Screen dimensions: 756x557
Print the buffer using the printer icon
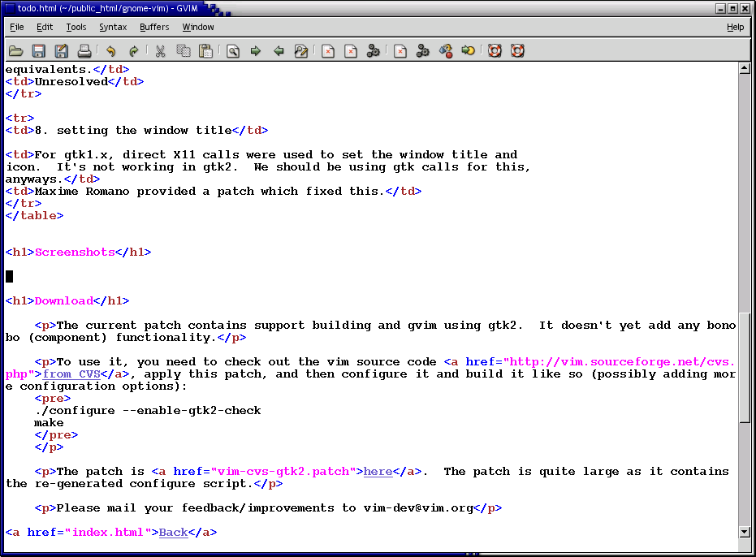point(84,50)
